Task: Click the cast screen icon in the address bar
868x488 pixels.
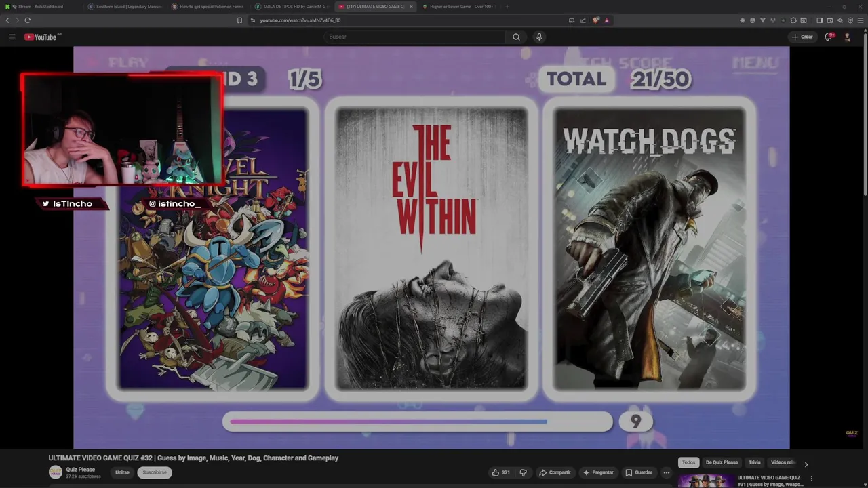Action: coord(572,20)
